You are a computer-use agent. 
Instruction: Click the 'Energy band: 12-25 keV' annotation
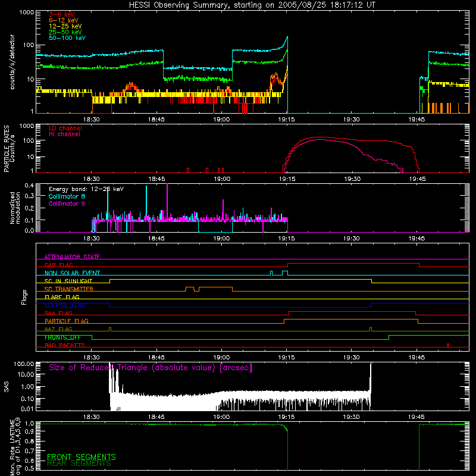point(86,189)
